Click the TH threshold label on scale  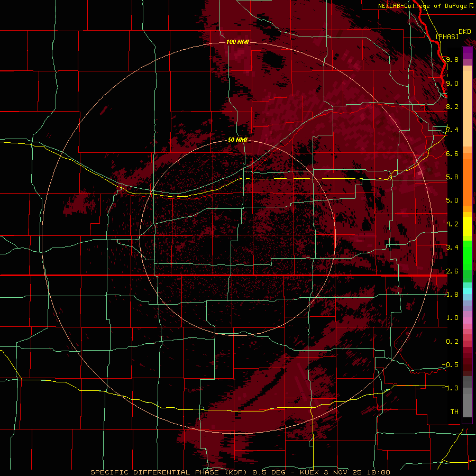click(454, 412)
